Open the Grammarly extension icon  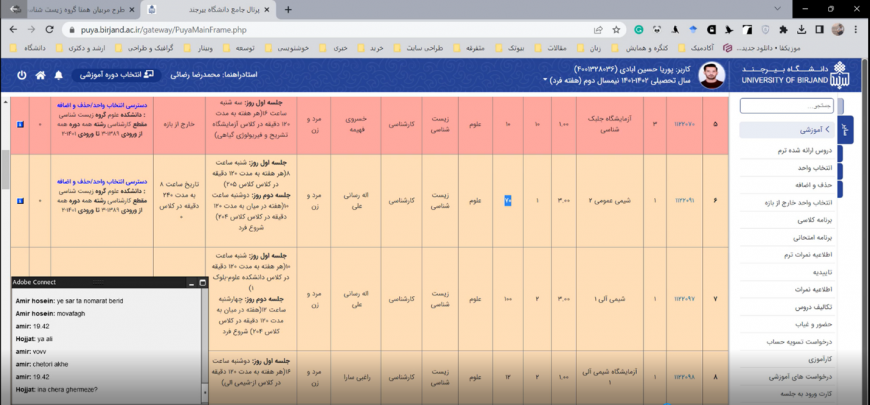(x=639, y=30)
